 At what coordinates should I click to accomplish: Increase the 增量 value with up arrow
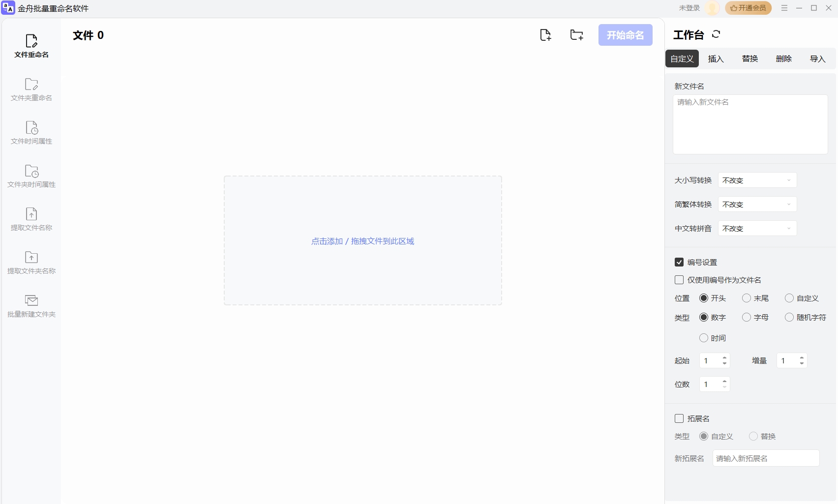[x=802, y=357]
